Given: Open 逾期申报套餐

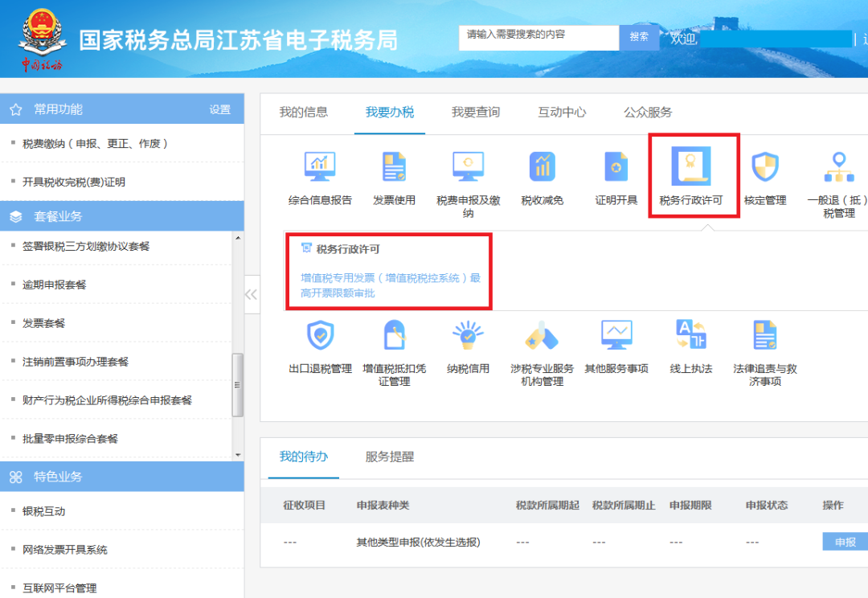Looking at the screenshot, I should point(55,285).
